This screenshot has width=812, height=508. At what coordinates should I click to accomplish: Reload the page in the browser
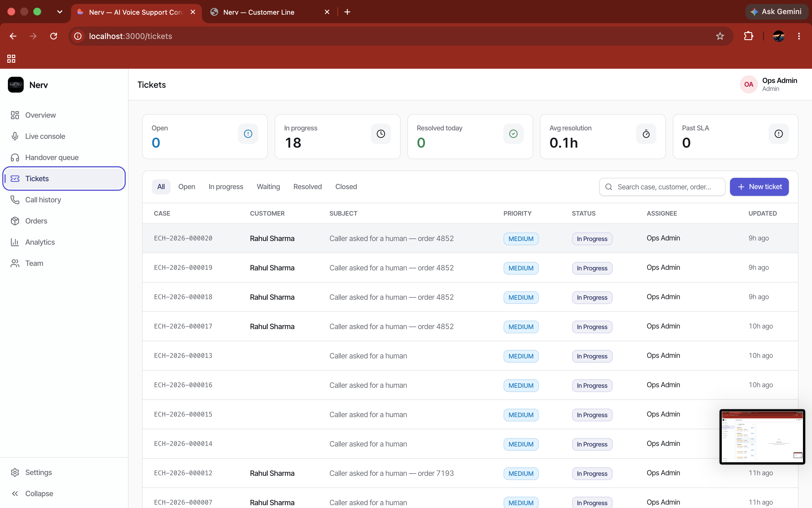click(x=54, y=36)
